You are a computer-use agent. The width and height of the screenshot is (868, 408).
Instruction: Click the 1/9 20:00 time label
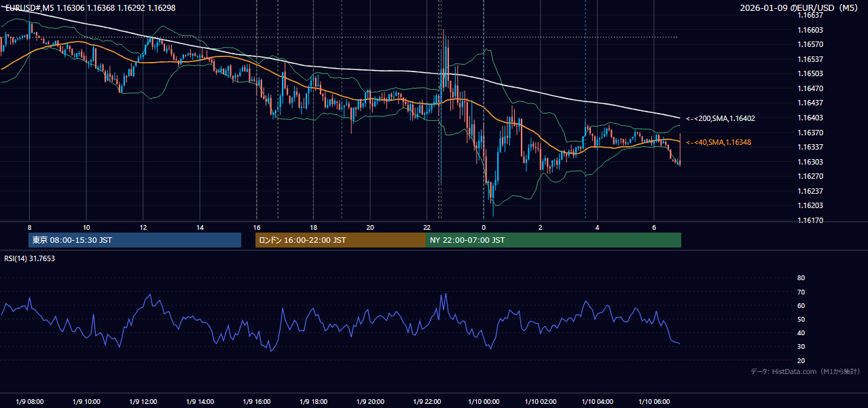pyautogui.click(x=370, y=401)
